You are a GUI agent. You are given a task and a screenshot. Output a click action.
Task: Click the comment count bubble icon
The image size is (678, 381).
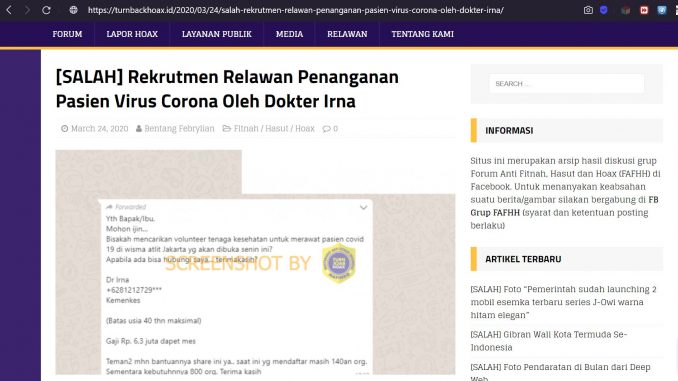click(326, 128)
